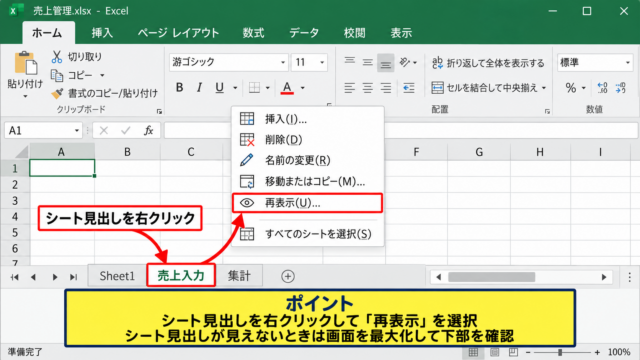Image resolution: width=640 pixels, height=360 pixels.
Task: Click Merge and Center (セルを結合して中央揃え)
Action: click(484, 87)
